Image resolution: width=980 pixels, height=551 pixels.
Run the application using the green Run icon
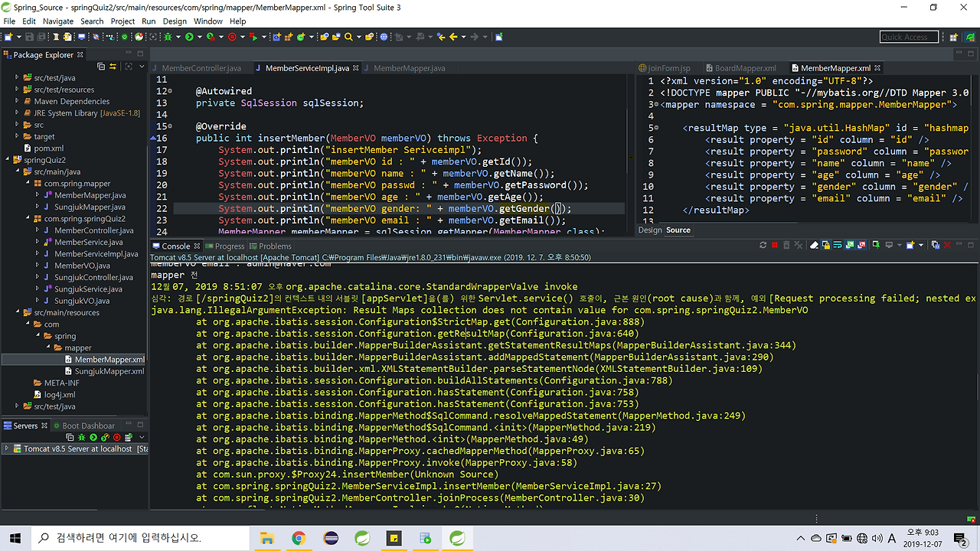[189, 37]
